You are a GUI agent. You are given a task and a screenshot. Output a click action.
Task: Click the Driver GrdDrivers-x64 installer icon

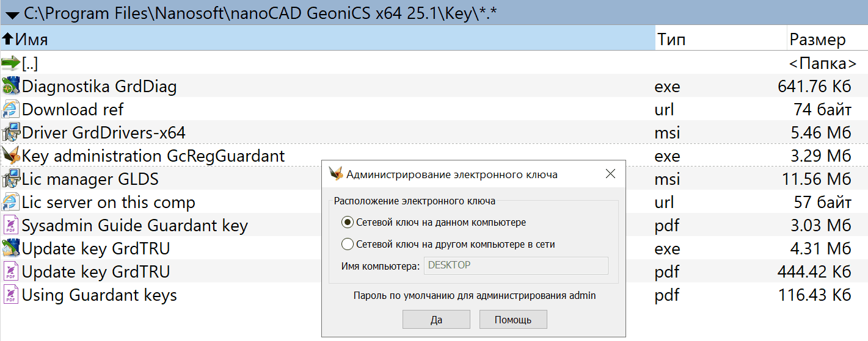[11, 132]
